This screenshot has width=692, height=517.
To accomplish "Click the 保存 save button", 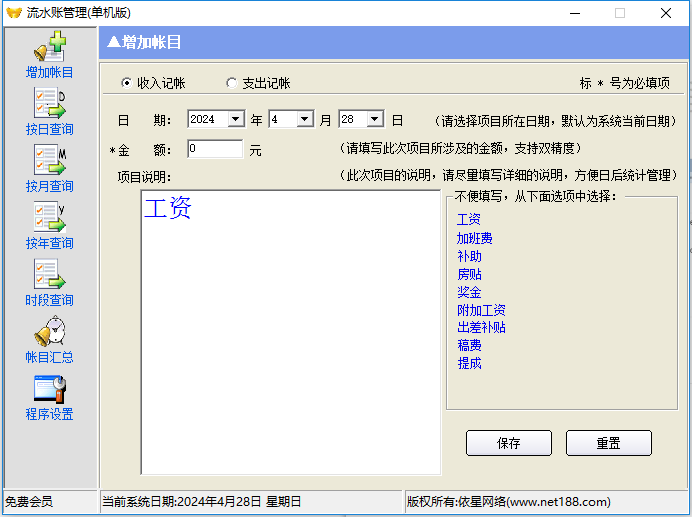I will click(508, 443).
